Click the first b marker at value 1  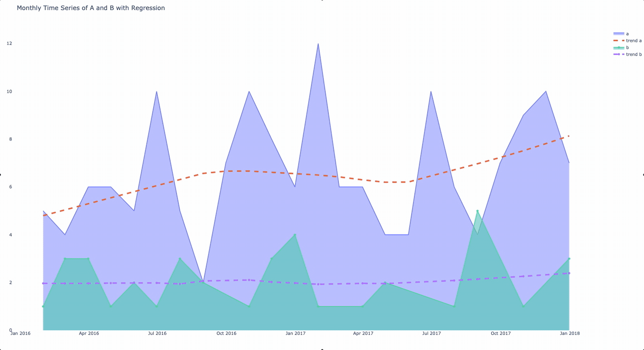[x=43, y=307]
